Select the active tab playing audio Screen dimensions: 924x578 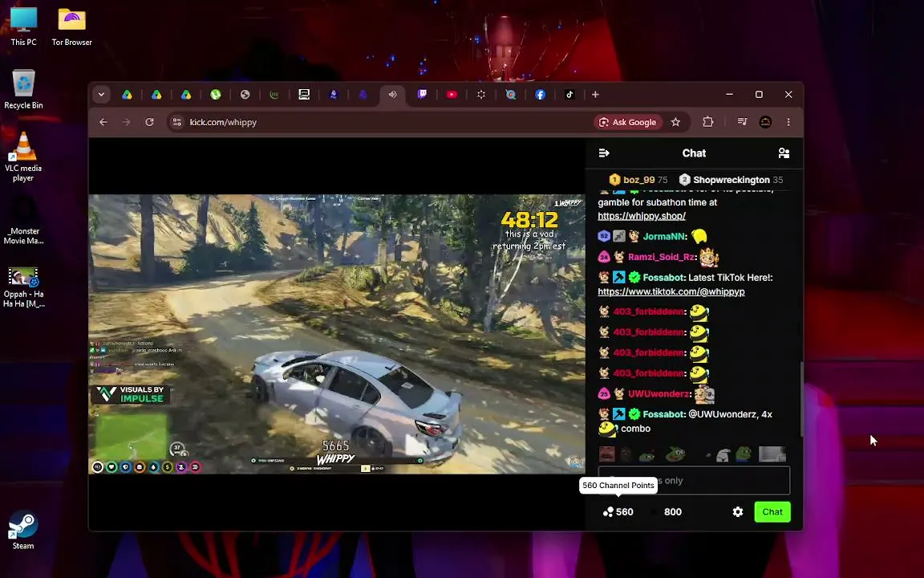(x=392, y=95)
